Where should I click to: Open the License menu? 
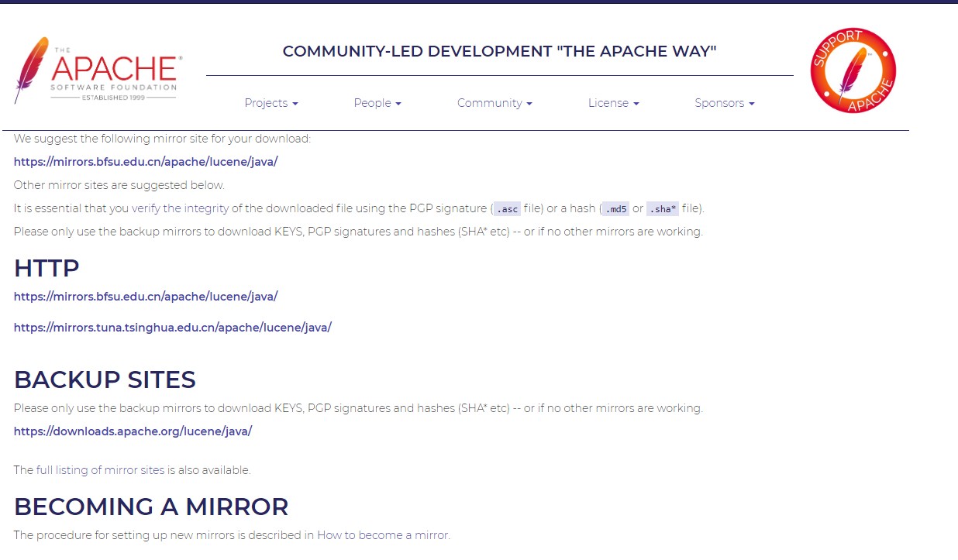pyautogui.click(x=613, y=103)
